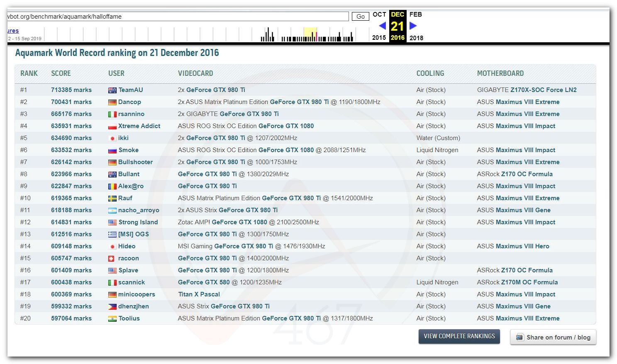Share on forum / blog button
The image size is (617, 364).
point(553,337)
